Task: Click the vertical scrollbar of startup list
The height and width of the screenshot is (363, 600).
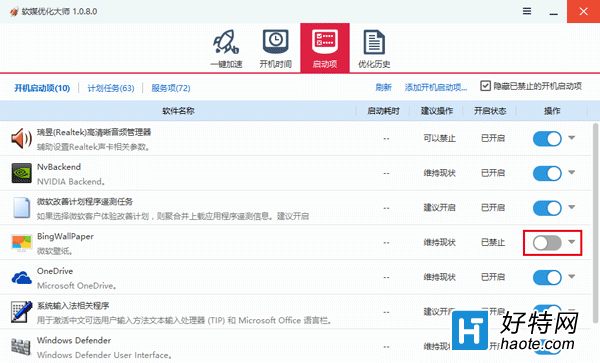Action: pyautogui.click(x=595, y=222)
